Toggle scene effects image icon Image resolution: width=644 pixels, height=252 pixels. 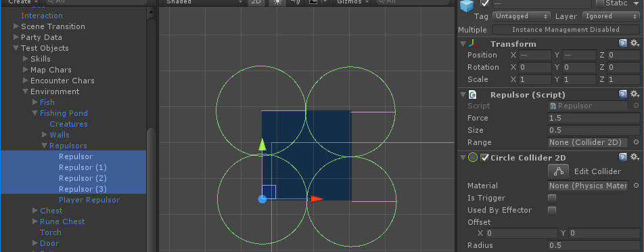click(313, 2)
